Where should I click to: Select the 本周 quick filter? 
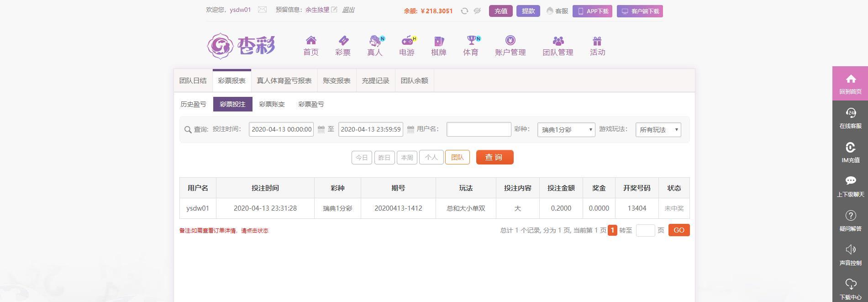coord(407,158)
